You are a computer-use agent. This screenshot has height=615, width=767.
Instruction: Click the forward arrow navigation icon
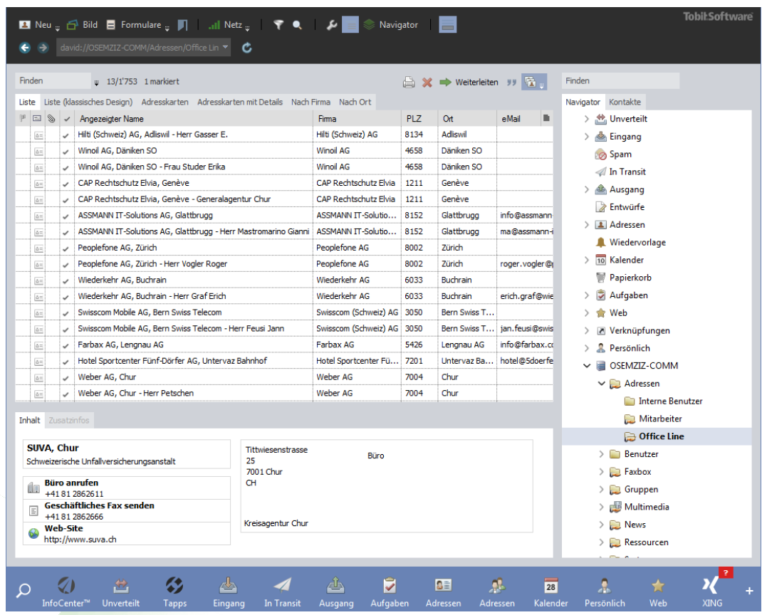tap(43, 47)
